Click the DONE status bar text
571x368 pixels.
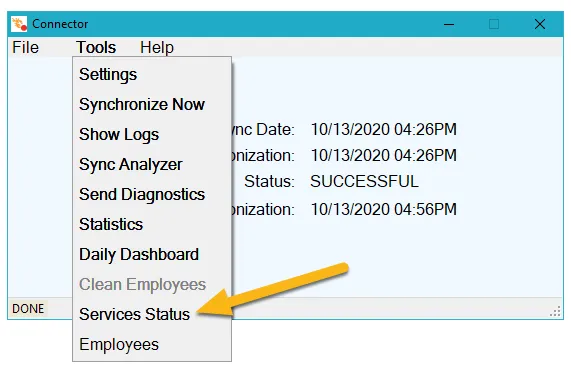(28, 309)
